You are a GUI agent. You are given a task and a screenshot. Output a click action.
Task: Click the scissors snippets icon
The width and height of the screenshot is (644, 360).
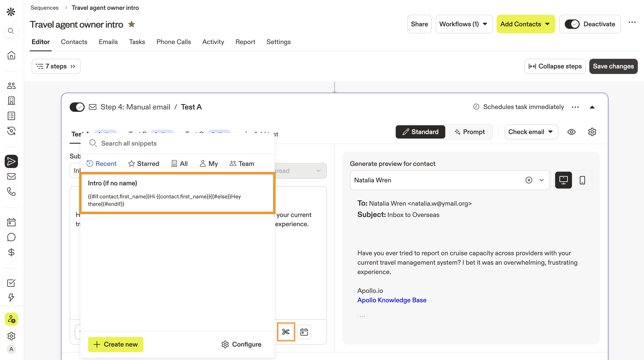click(286, 332)
